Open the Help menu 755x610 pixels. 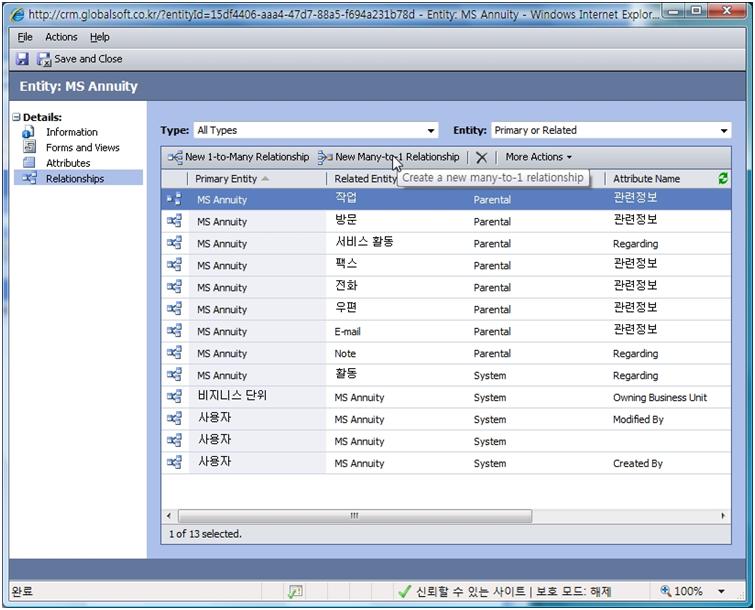click(100, 37)
